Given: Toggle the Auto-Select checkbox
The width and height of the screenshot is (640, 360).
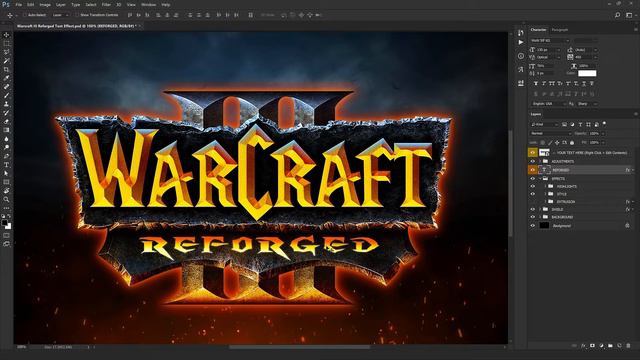Looking at the screenshot, I should click(x=25, y=15).
